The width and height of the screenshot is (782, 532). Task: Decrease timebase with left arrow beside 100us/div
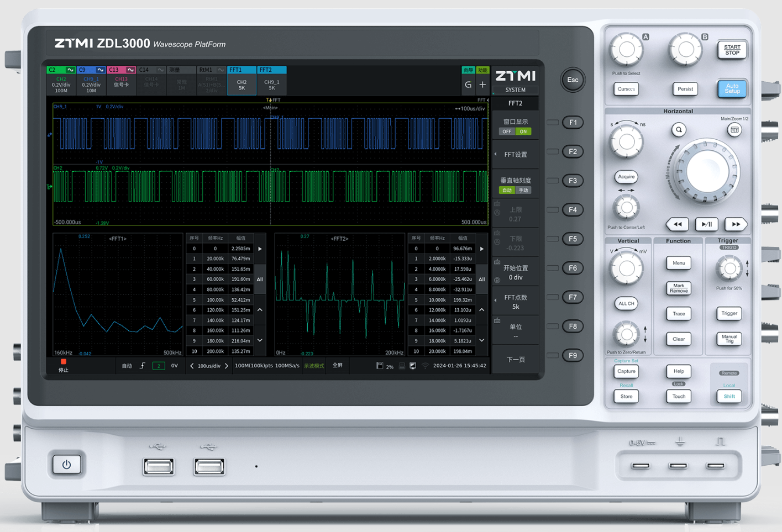point(192,366)
